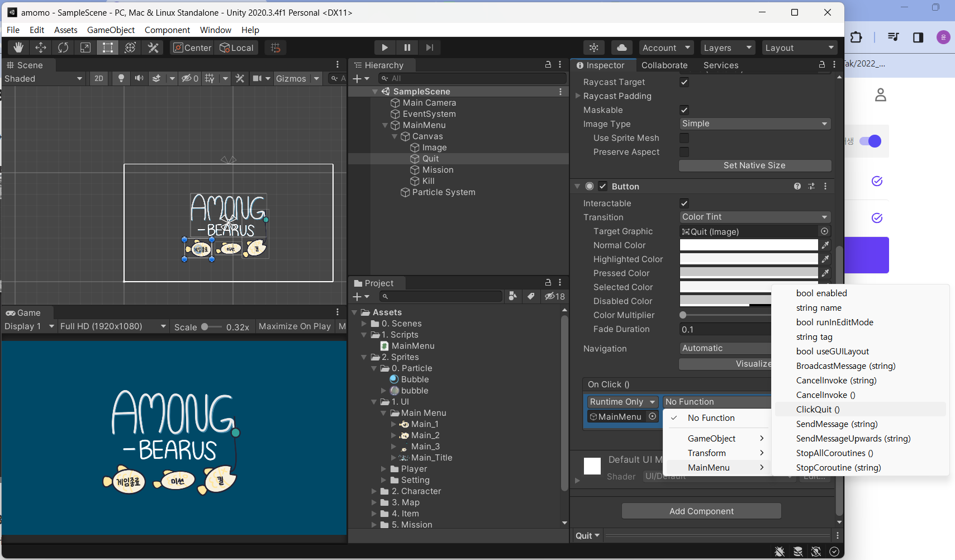Toggle Interactable checkbox
This screenshot has width=955, height=560.
tap(684, 203)
